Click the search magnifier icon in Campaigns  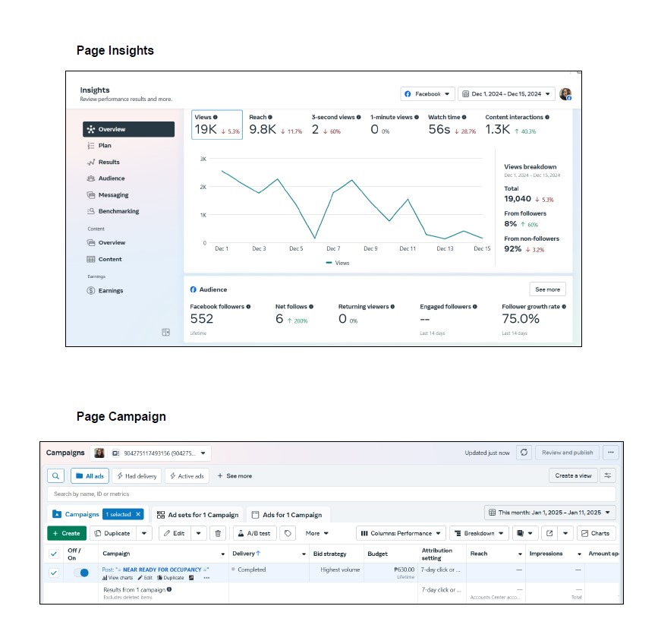tap(55, 476)
